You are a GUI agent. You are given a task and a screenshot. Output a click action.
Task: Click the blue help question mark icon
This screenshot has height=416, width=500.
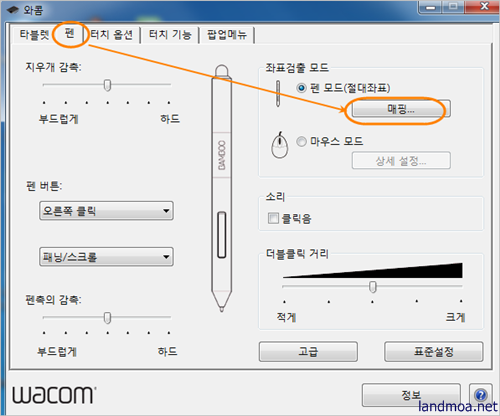coord(480,395)
